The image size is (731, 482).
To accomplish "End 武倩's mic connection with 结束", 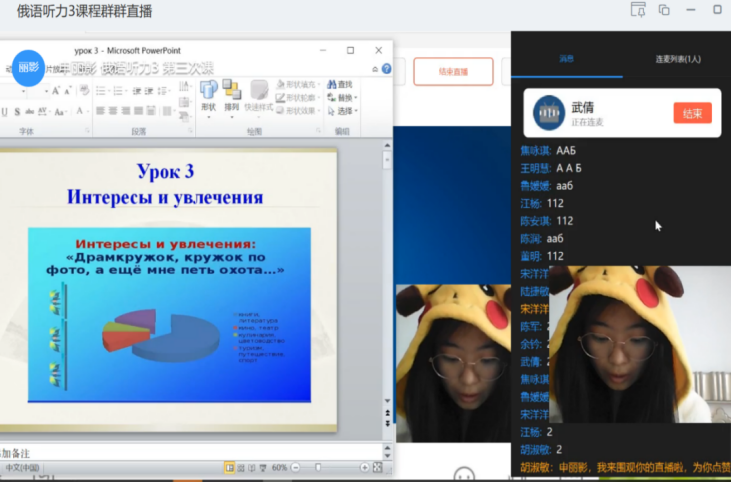I will tap(692, 113).
